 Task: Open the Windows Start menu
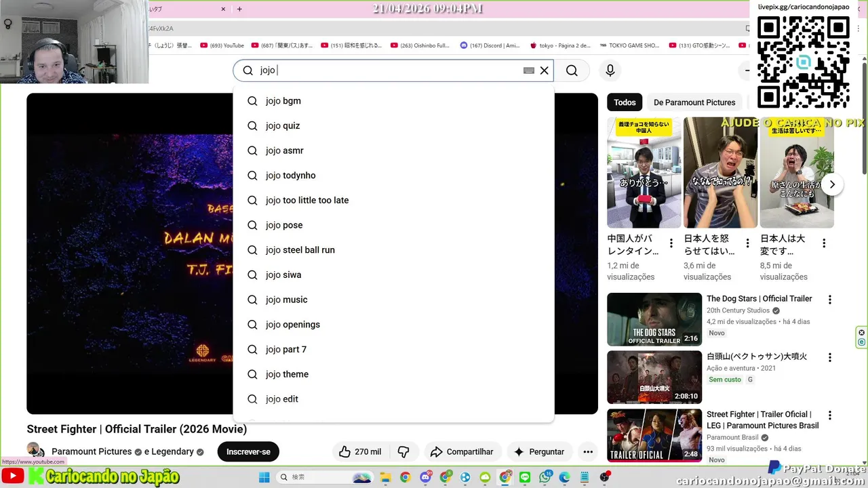point(264,477)
